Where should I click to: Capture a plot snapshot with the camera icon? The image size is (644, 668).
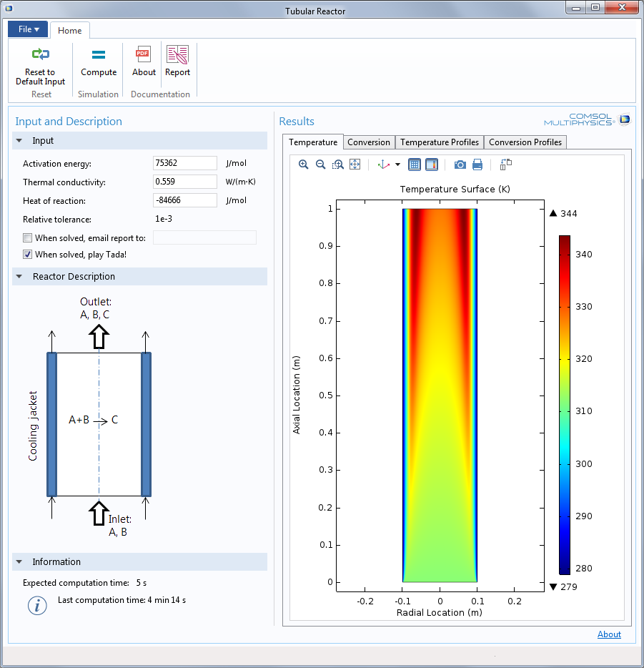tap(460, 164)
